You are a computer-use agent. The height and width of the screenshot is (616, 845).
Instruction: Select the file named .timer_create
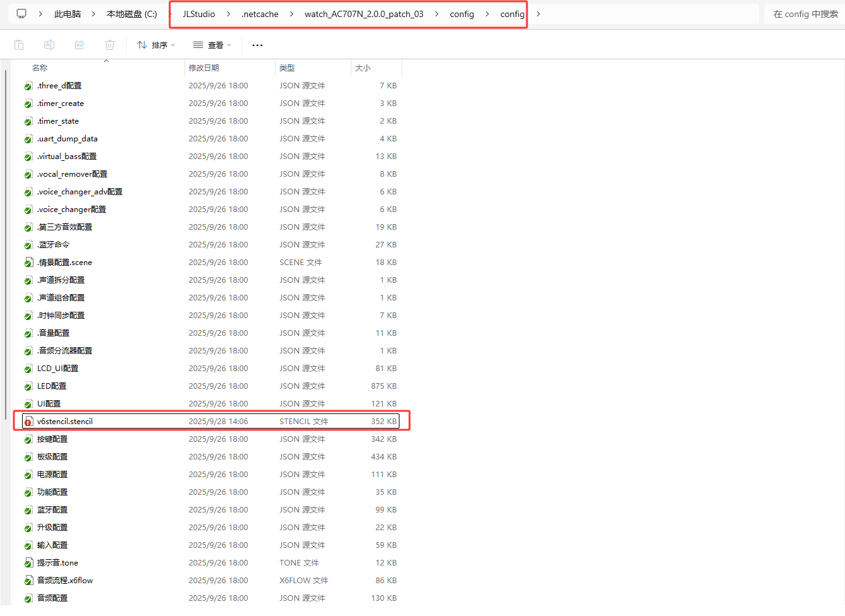coord(61,104)
